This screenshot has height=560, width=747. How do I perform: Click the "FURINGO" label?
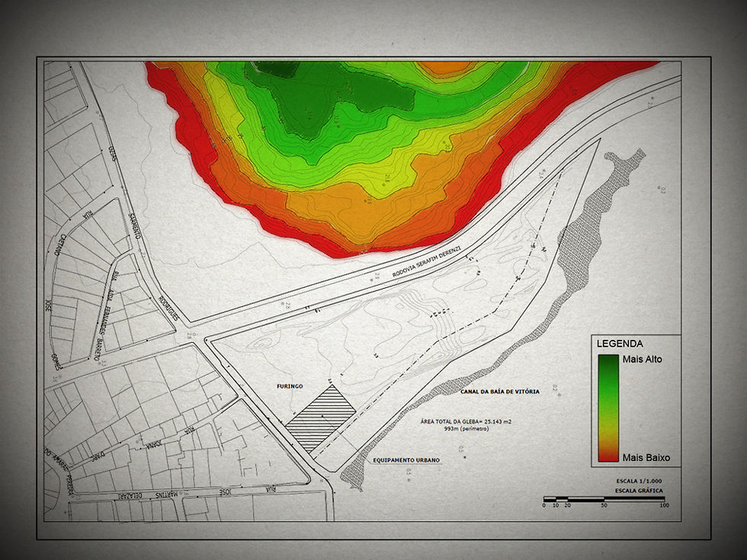[290, 386]
